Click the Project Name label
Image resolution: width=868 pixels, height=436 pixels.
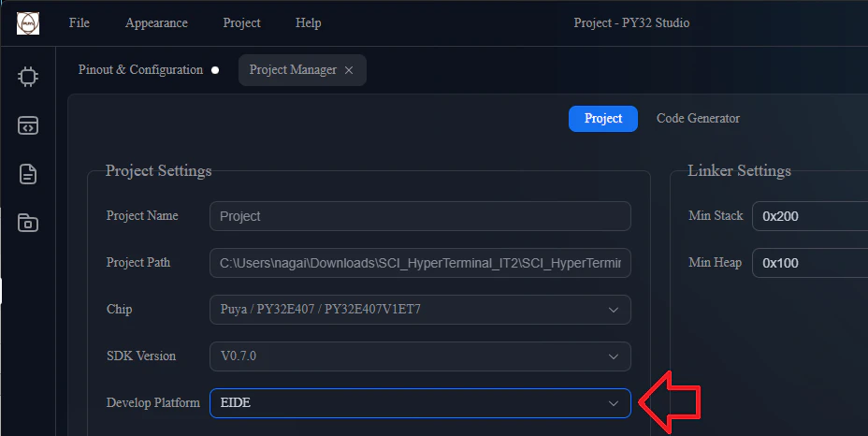(x=142, y=215)
